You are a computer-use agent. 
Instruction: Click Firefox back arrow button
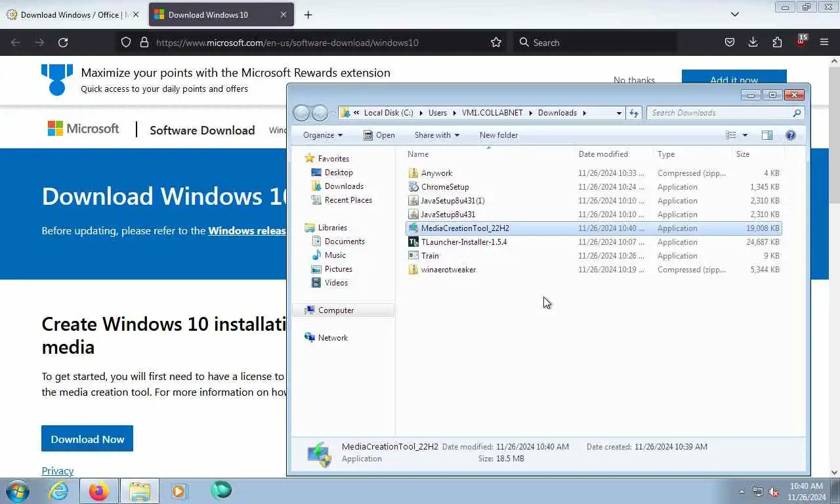16,43
